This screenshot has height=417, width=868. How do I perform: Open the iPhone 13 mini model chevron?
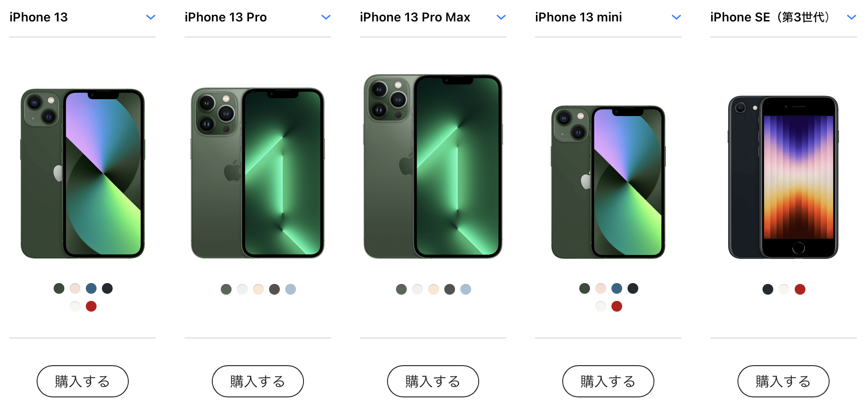coord(676,17)
